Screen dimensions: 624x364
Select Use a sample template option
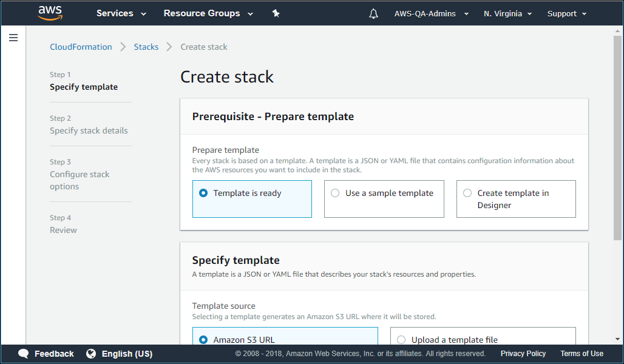[x=384, y=199]
